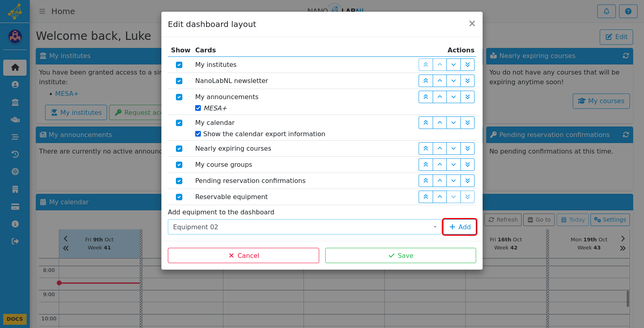
Task: Toggle the MESA+ announcements checkbox
Action: 198,108
